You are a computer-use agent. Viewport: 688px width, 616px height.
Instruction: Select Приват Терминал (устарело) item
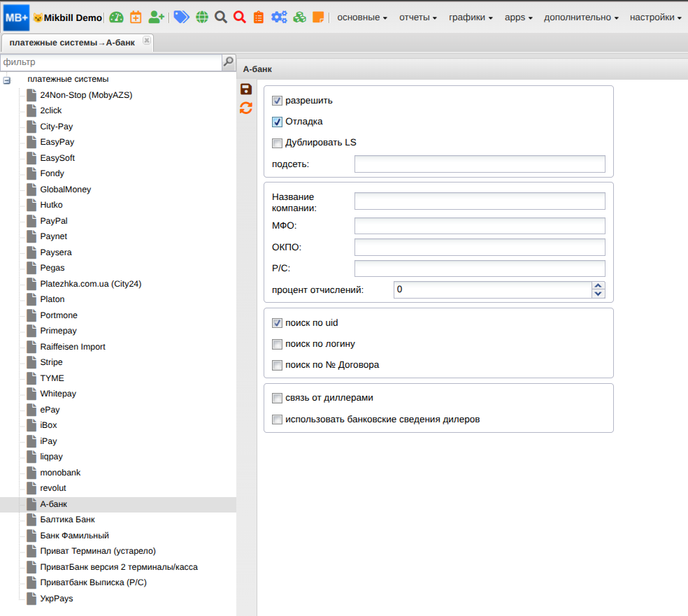point(98,551)
